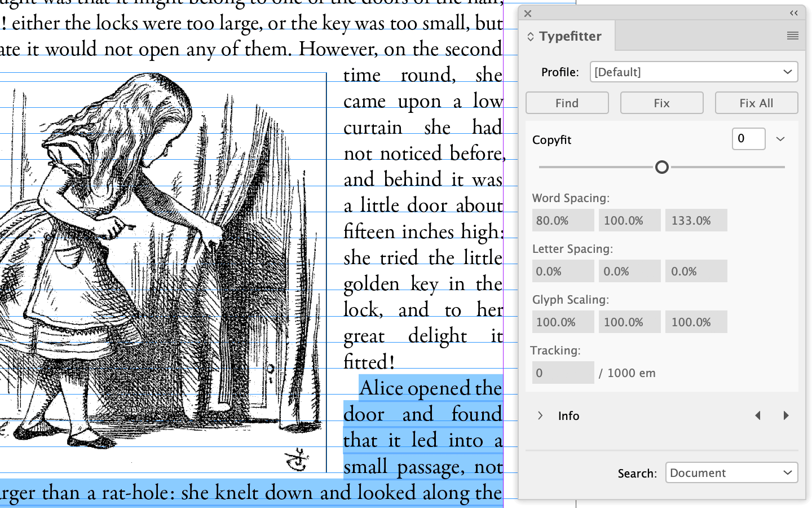This screenshot has width=812, height=508.
Task: Click the Letter Spacing minimum 0.0% field
Action: coord(563,271)
